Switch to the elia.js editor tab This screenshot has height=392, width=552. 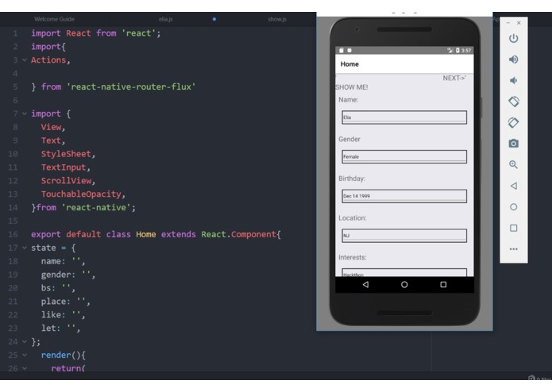[x=165, y=19]
